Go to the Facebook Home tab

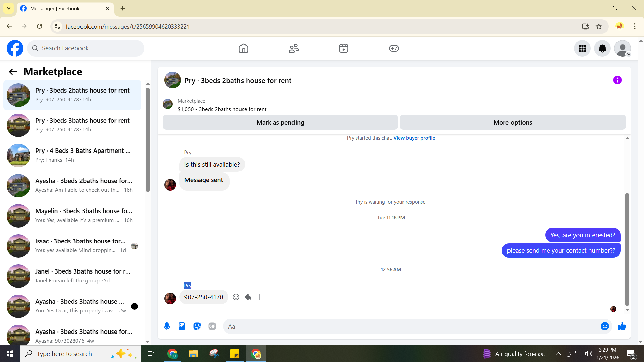click(243, 49)
